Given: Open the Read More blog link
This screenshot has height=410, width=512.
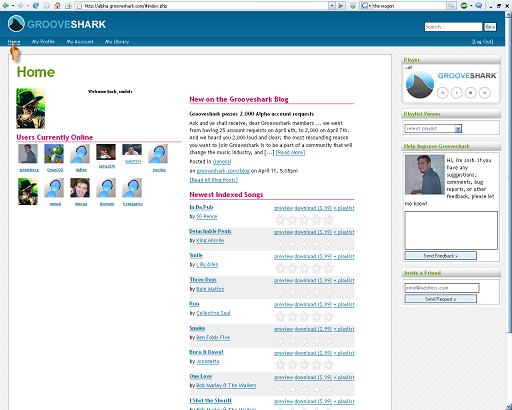Looking at the screenshot, I should click(x=290, y=152).
